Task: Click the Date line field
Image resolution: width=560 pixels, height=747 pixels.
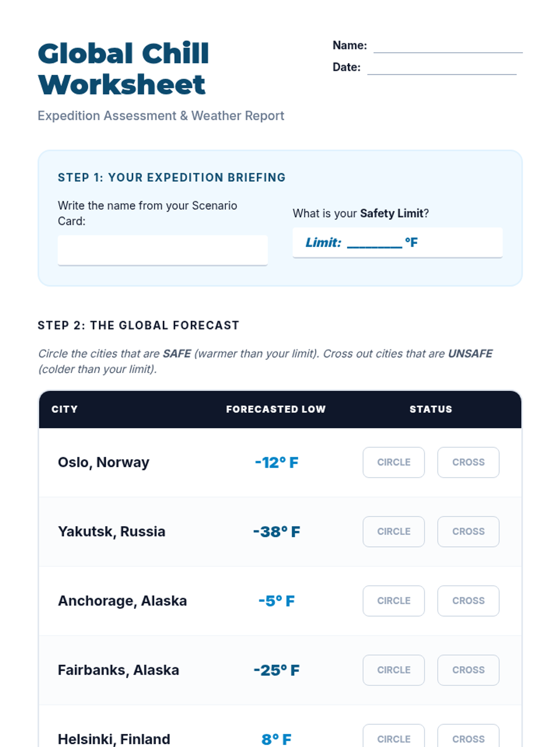Action: click(441, 68)
